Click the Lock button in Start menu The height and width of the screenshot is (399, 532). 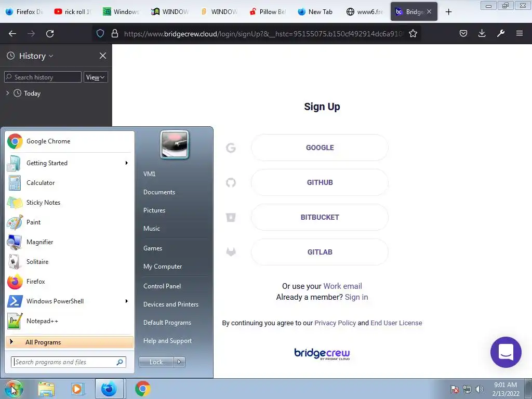[156, 362]
